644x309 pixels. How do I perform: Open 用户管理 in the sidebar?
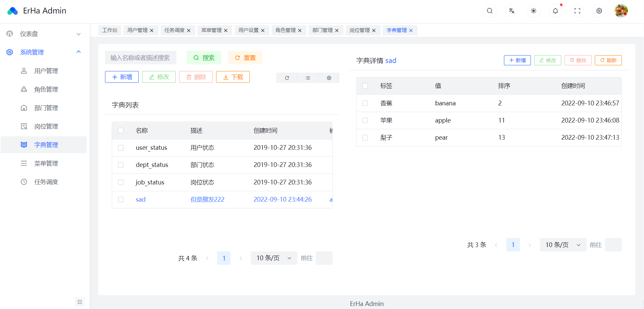(x=44, y=71)
